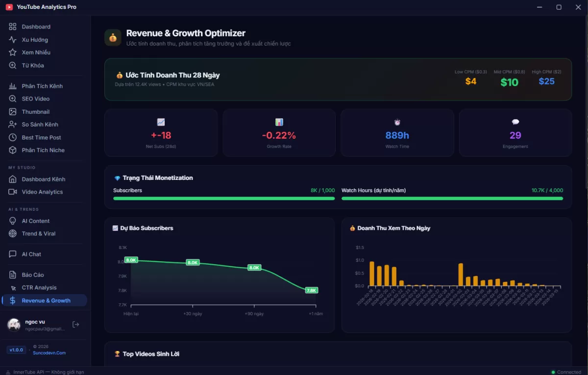The image size is (588, 375).
Task: Click the v1.0.0 version badge
Action: coord(16,350)
